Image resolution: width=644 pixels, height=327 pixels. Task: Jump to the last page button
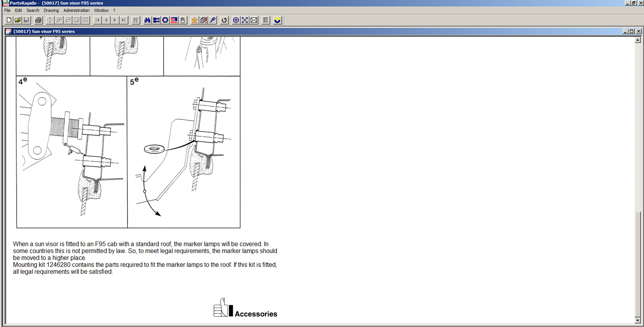[x=124, y=20]
